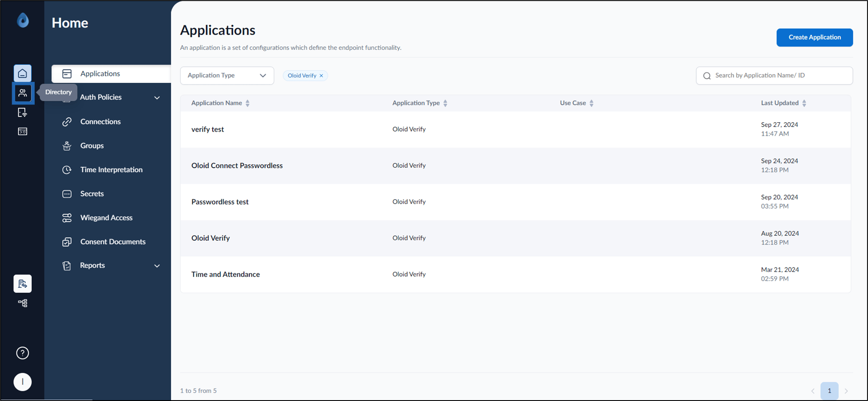Open the help question mark icon

tap(23, 353)
